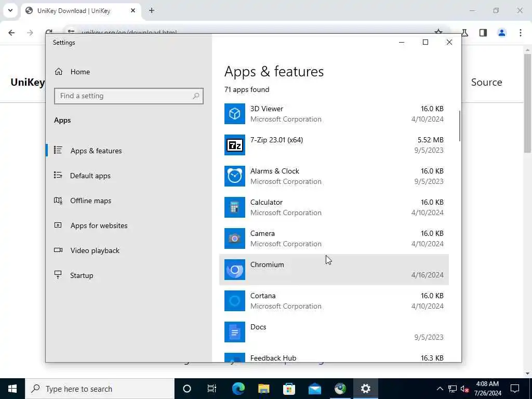
Task: Open the browser tab search dropdown
Action: click(10, 10)
